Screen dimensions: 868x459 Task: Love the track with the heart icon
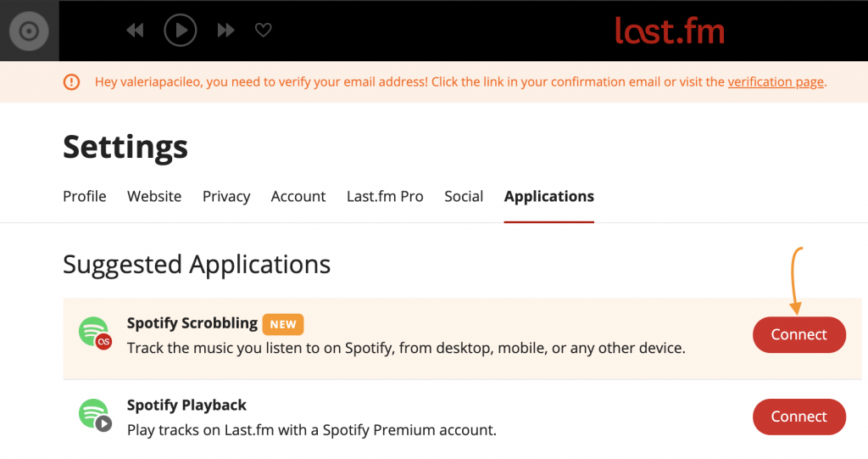(264, 30)
